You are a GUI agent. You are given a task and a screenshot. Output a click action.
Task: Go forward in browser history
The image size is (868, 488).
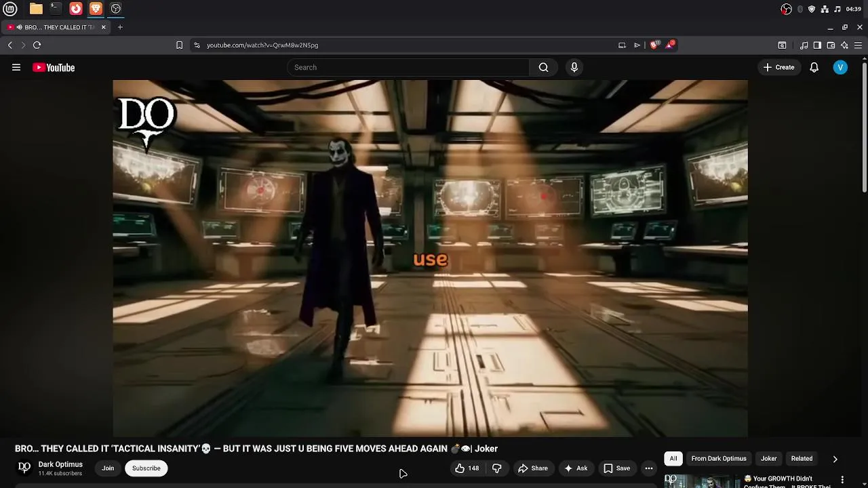coord(23,45)
